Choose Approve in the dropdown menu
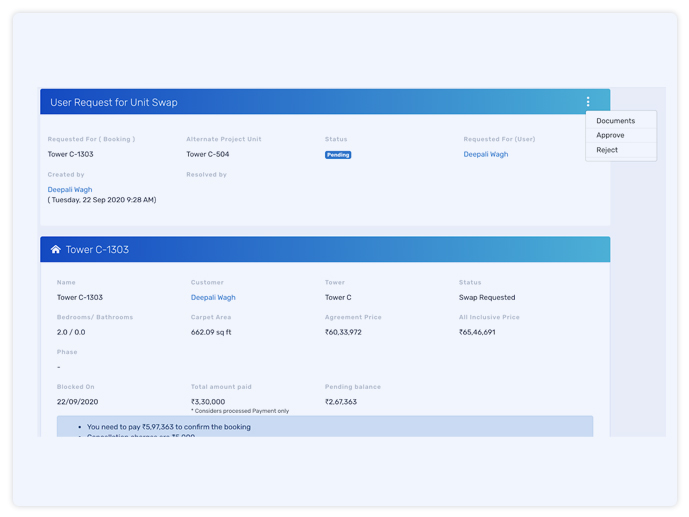 click(x=610, y=135)
